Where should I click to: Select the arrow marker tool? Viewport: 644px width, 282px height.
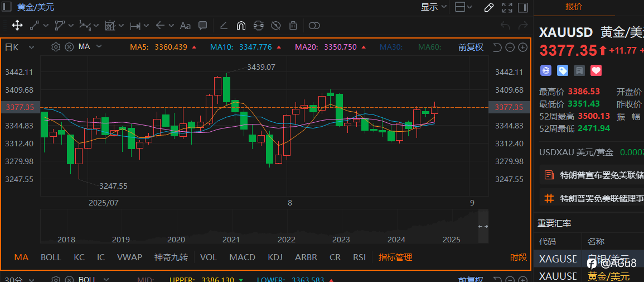point(160,26)
